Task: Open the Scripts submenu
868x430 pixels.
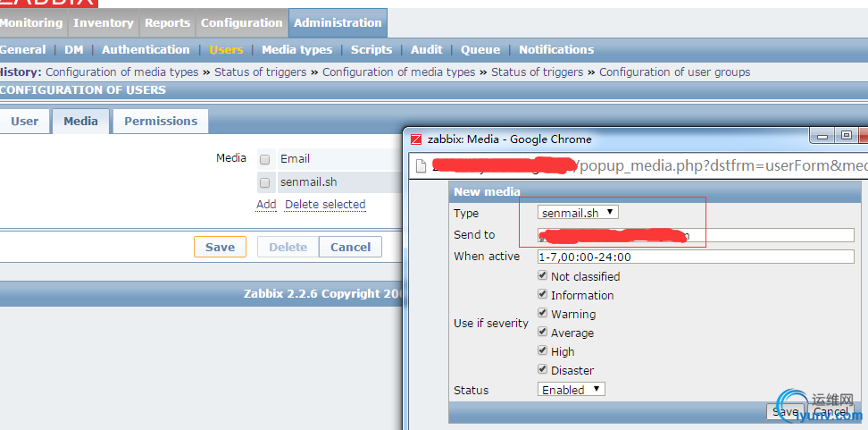Action: [x=371, y=50]
